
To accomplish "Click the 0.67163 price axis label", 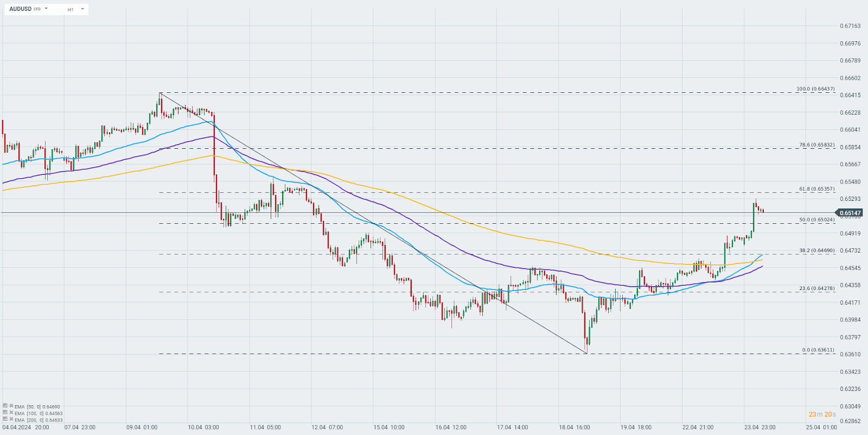I will point(850,26).
